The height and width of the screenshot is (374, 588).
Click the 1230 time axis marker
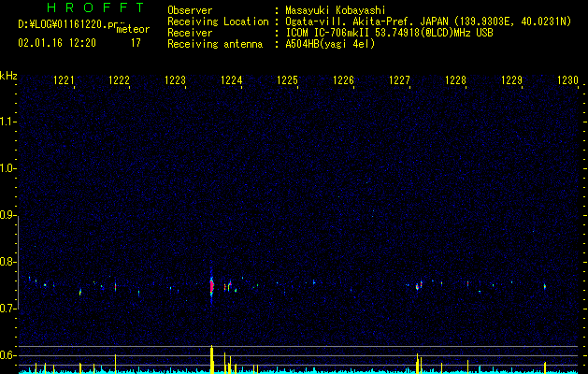point(567,80)
